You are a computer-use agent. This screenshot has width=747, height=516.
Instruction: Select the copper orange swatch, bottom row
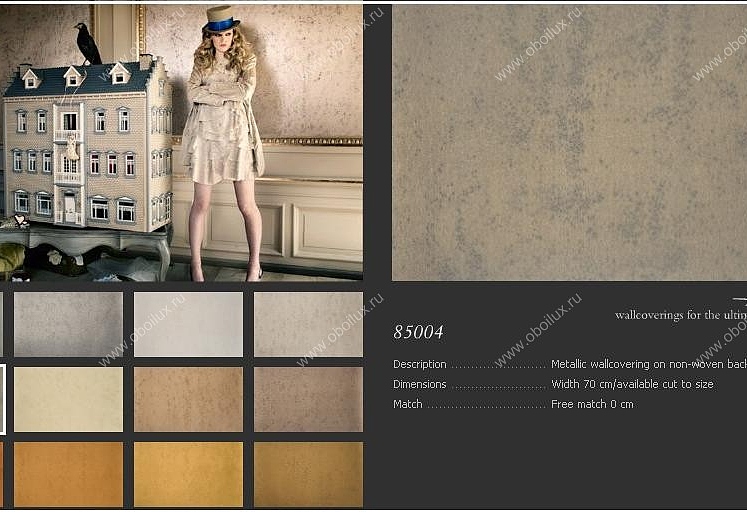click(69, 475)
